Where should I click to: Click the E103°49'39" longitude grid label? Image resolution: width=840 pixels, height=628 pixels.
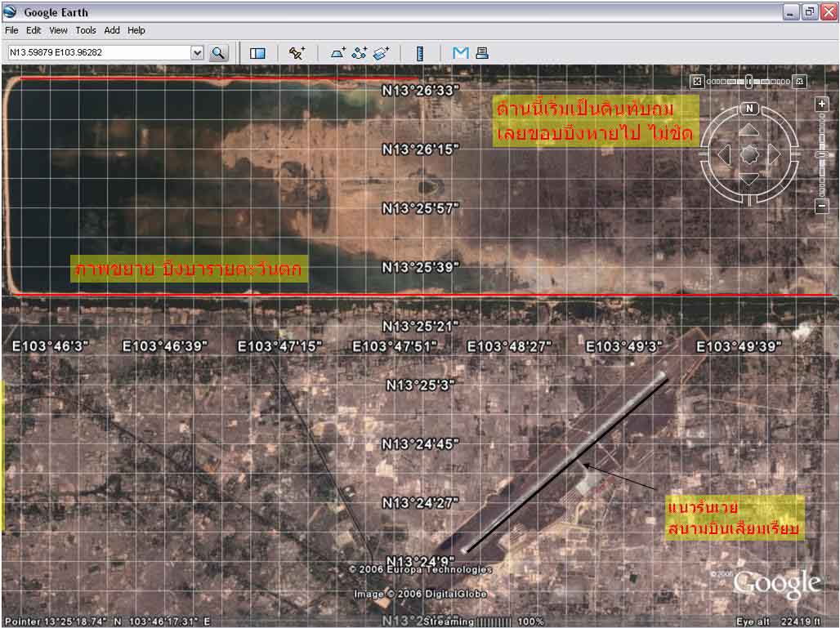(x=739, y=346)
